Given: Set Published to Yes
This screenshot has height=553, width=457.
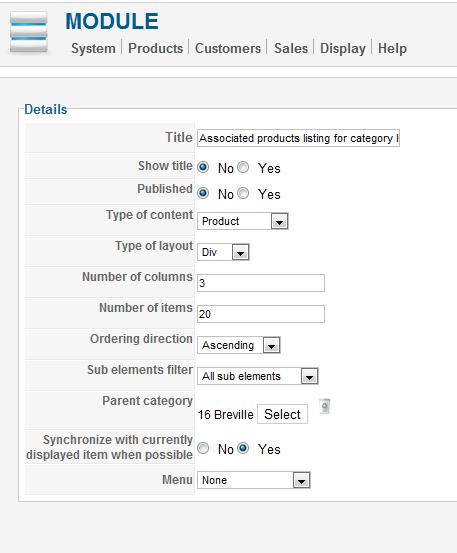Looking at the screenshot, I should pyautogui.click(x=243, y=193).
